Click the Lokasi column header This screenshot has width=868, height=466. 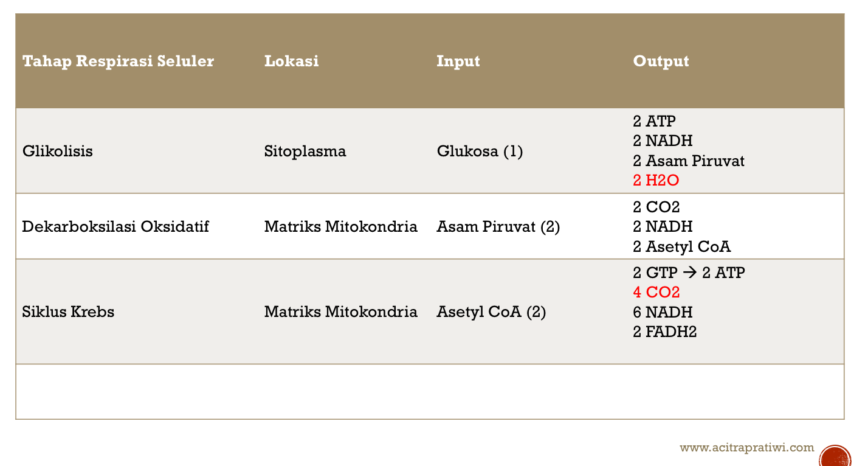(x=291, y=61)
